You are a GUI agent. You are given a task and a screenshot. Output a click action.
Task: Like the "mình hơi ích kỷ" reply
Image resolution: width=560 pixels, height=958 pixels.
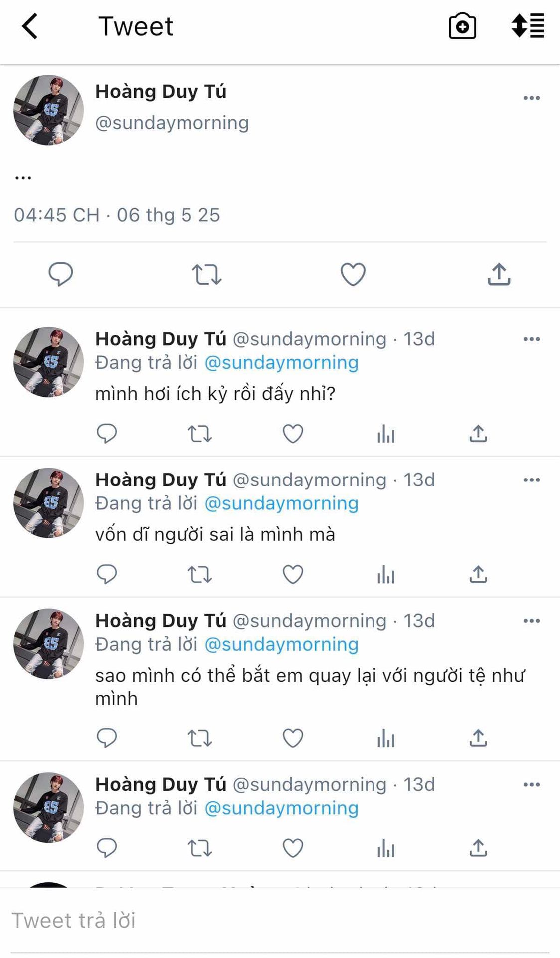pos(293,434)
